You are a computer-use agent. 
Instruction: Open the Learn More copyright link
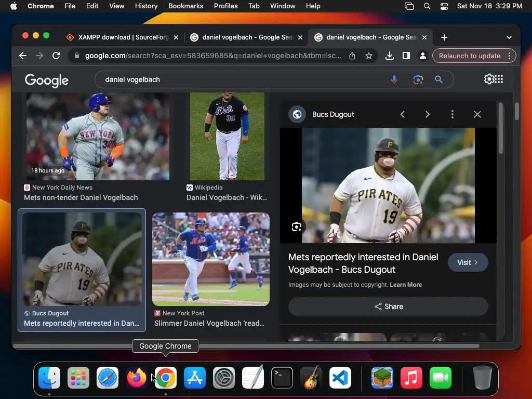coord(406,285)
